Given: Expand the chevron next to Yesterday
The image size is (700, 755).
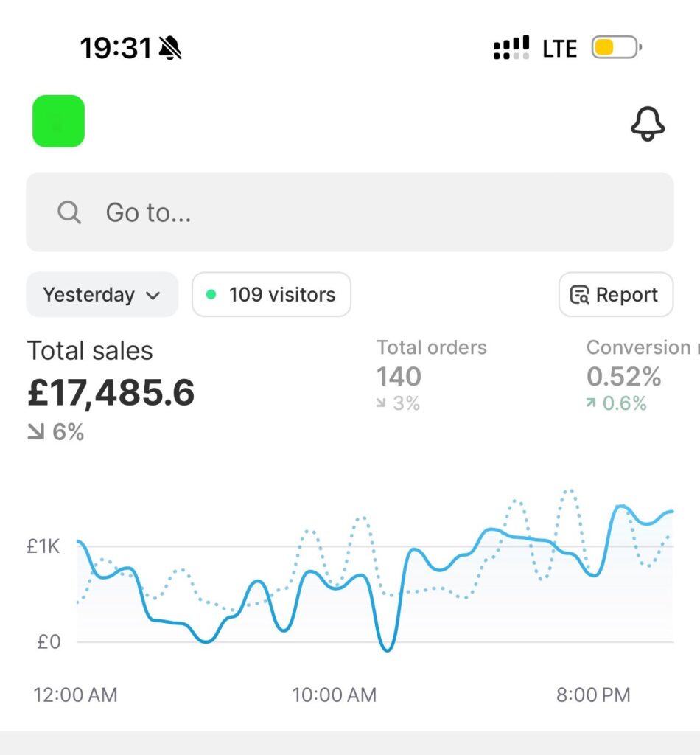Looking at the screenshot, I should [x=153, y=296].
